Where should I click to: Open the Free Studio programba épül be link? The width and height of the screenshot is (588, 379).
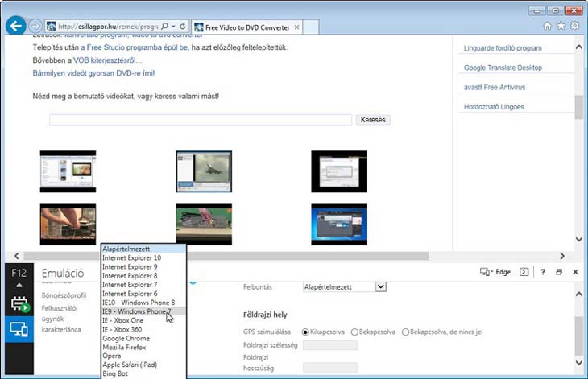(135, 47)
